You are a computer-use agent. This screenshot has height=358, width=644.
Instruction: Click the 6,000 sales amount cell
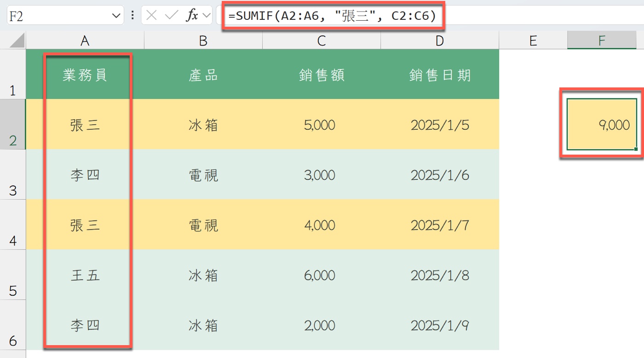click(x=321, y=275)
